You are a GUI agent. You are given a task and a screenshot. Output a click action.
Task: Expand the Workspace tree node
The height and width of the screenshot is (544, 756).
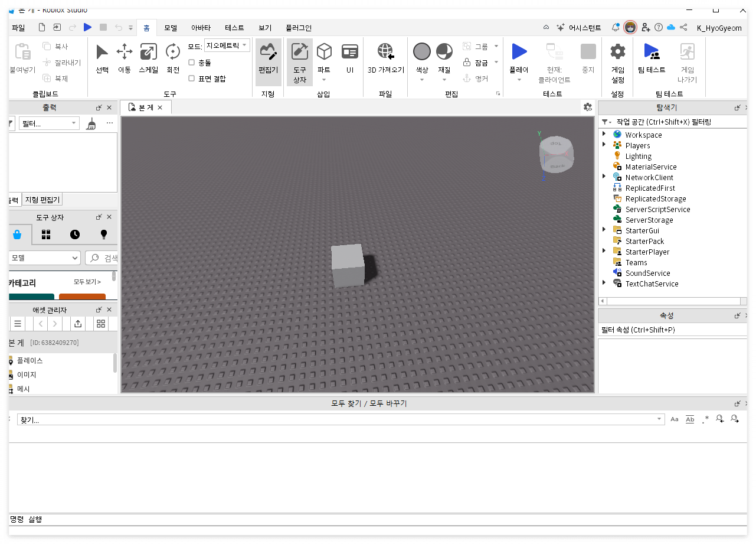click(604, 134)
